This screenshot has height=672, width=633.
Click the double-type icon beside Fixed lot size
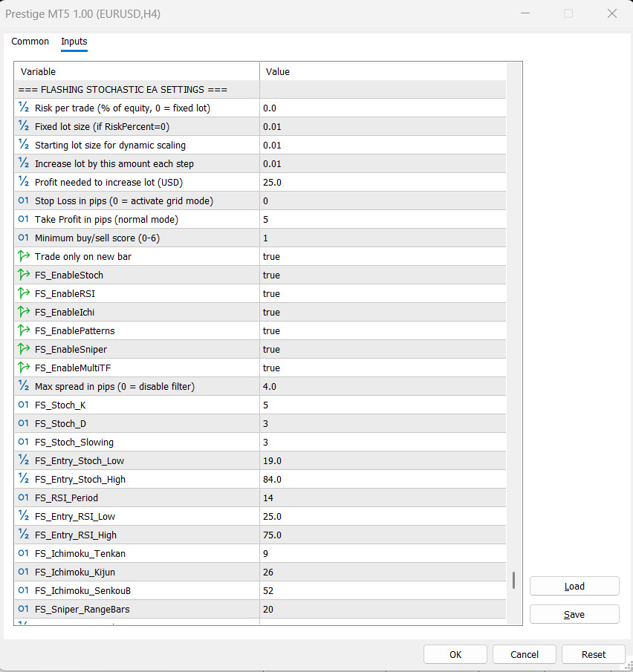tap(24, 126)
